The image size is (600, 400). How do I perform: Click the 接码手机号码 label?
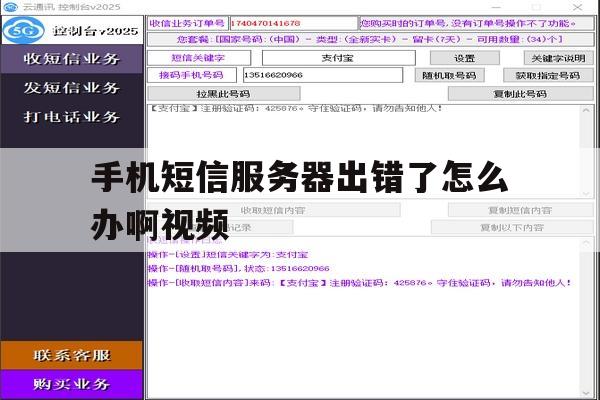(192, 75)
